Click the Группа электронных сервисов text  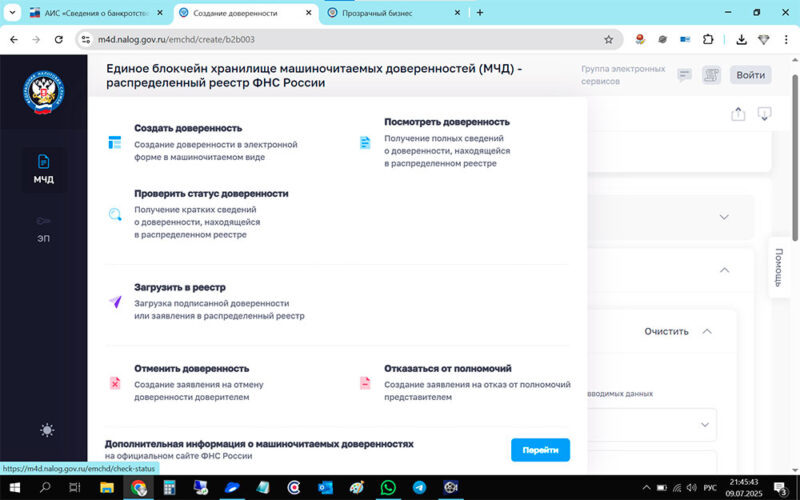[623, 75]
